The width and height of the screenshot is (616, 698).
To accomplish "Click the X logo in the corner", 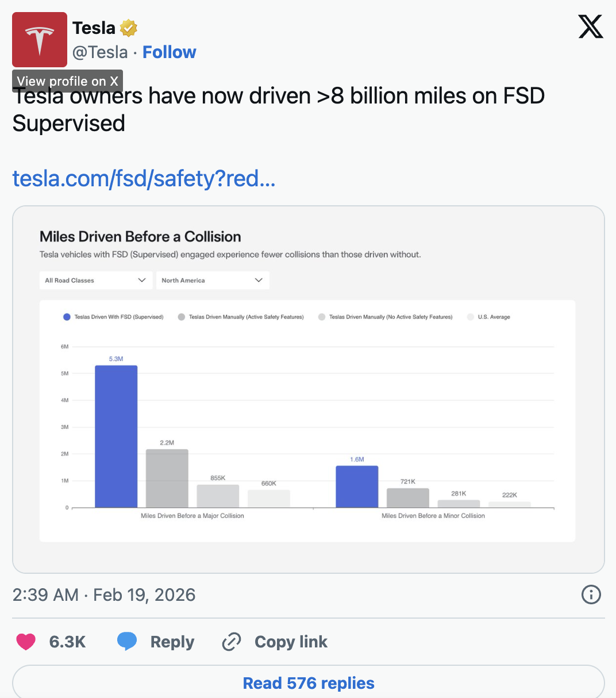I will (x=591, y=26).
